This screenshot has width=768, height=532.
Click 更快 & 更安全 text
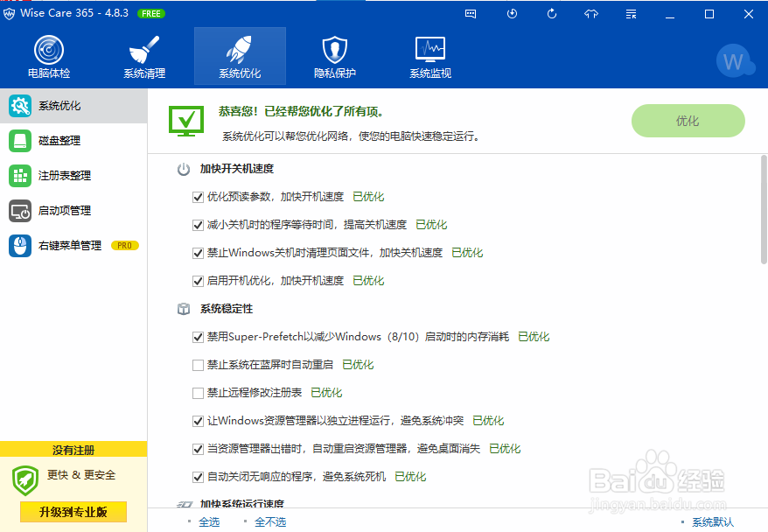coord(81,474)
